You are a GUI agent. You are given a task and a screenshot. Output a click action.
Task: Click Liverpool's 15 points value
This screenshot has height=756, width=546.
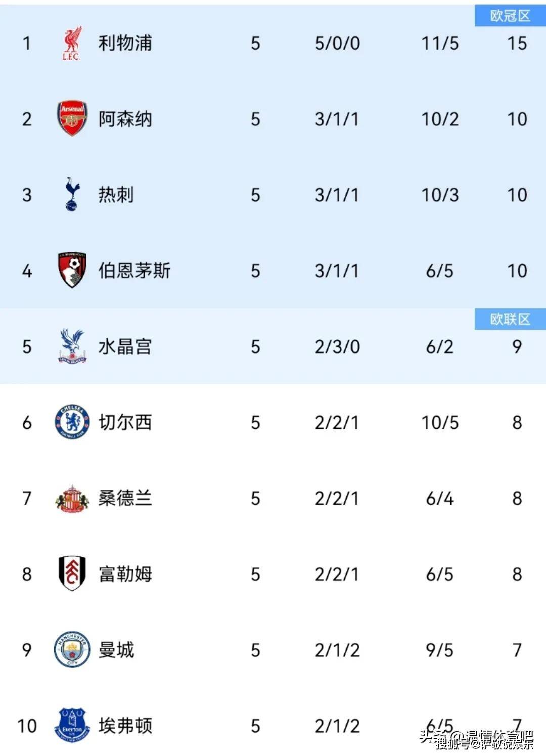coord(517,43)
